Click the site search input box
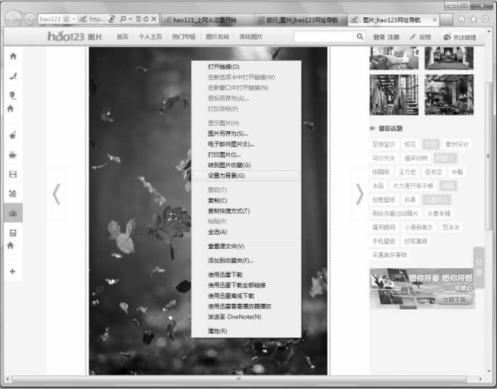497x389 pixels. point(324,37)
